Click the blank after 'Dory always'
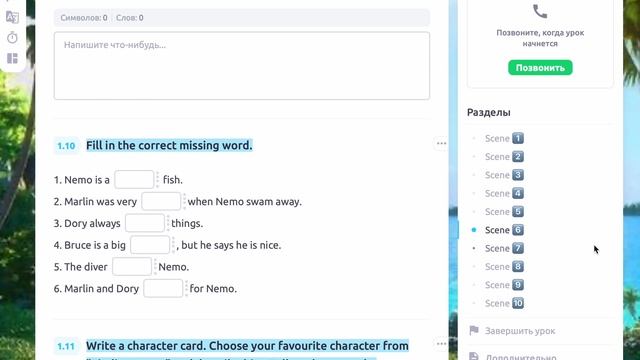Screen dimensions: 640x360 (144, 223)
